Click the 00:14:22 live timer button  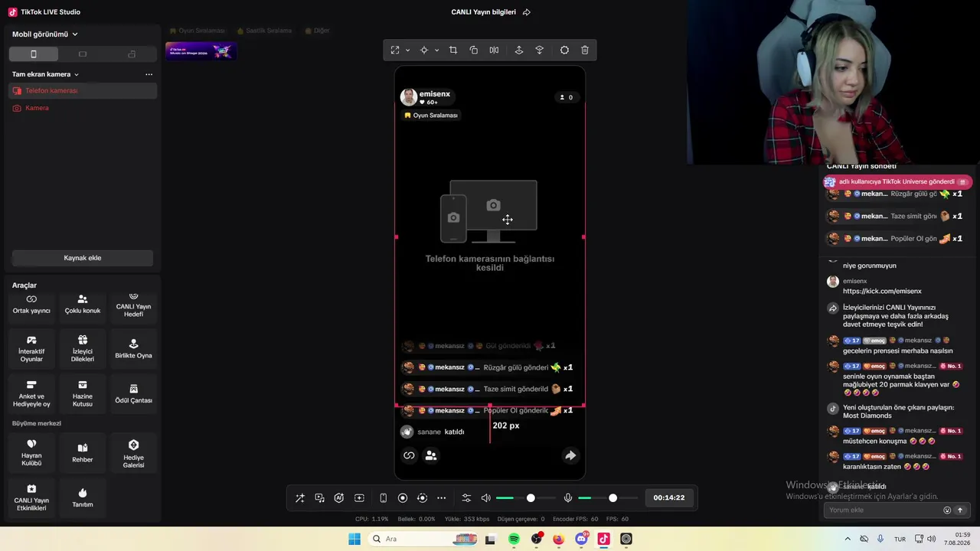coord(669,498)
